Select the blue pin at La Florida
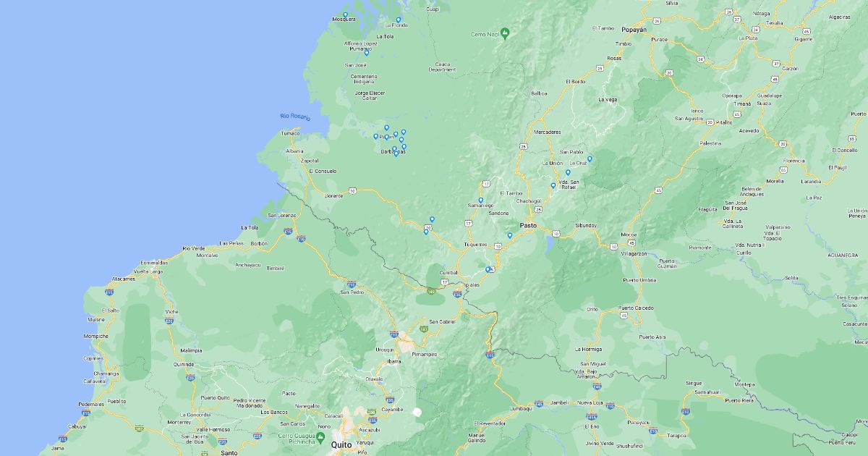 click(399, 20)
